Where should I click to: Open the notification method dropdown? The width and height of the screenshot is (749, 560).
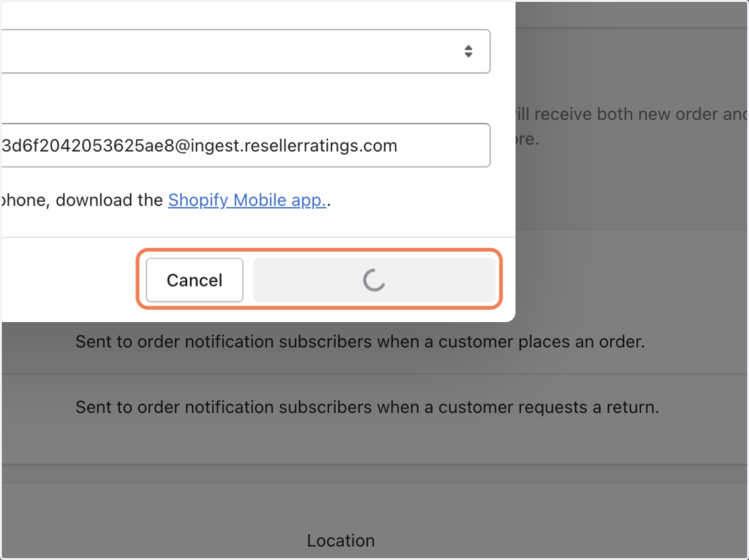click(x=245, y=51)
